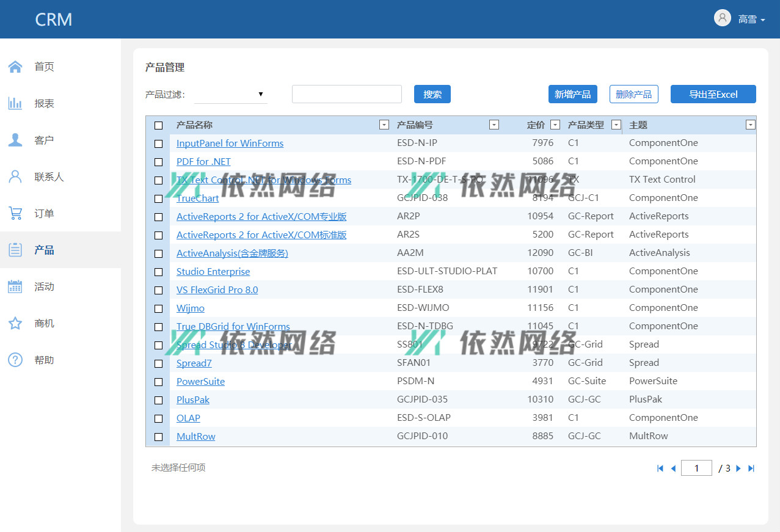Screen dimensions: 780x532
Task: Tick the checkbox for TrueChart row
Action: tap(159, 199)
